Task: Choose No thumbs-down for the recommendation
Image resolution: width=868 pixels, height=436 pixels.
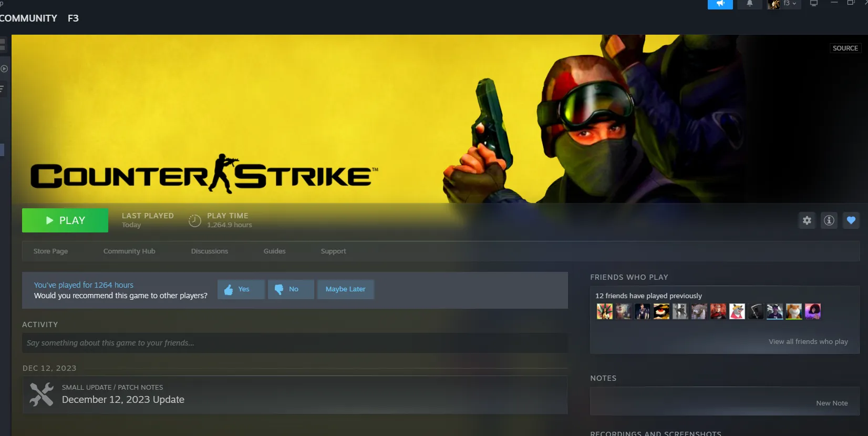Action: pyautogui.click(x=291, y=289)
